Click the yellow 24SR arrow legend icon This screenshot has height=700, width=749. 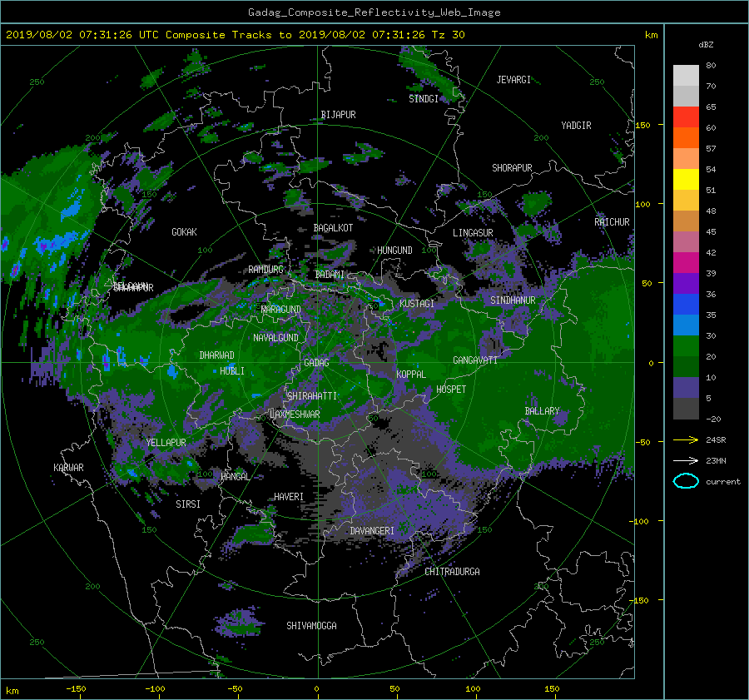686,440
